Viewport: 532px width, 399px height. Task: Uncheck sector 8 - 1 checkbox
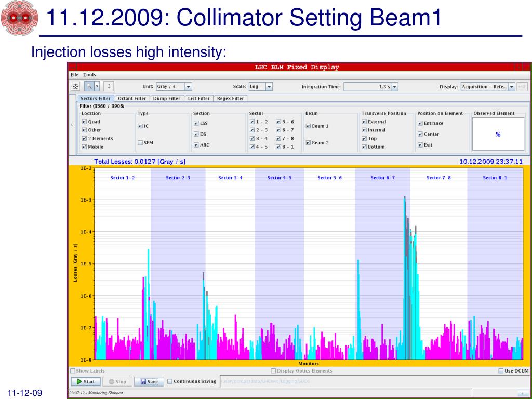[278, 147]
